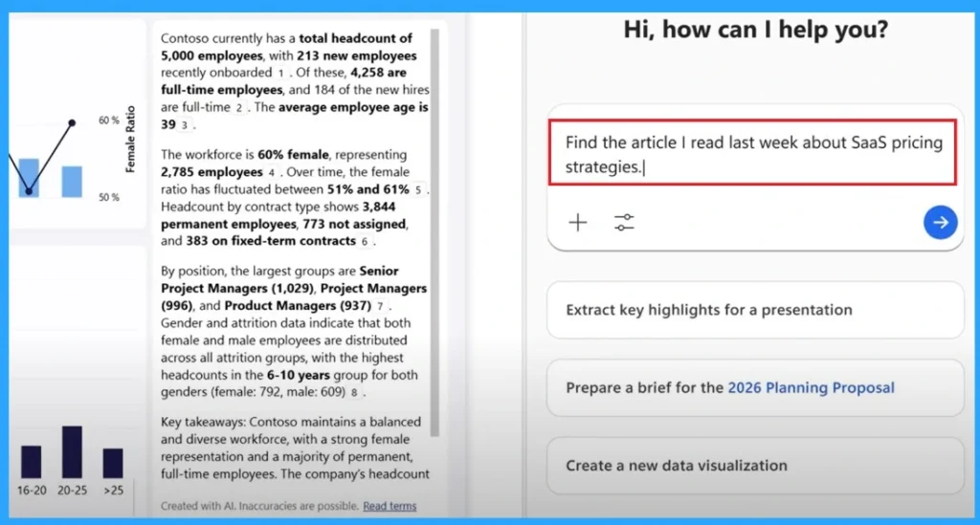Open citation reference 1
Image resolution: width=980 pixels, height=525 pixels.
[x=281, y=73]
